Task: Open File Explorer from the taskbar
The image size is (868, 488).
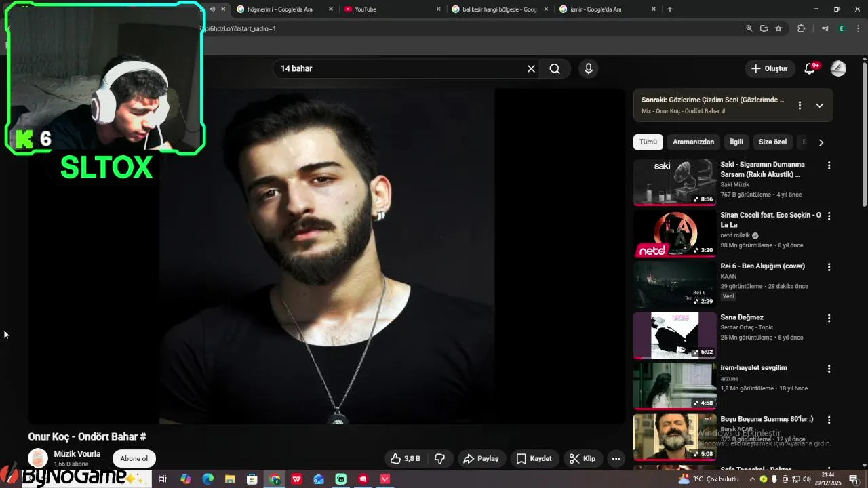Action: pos(230,479)
